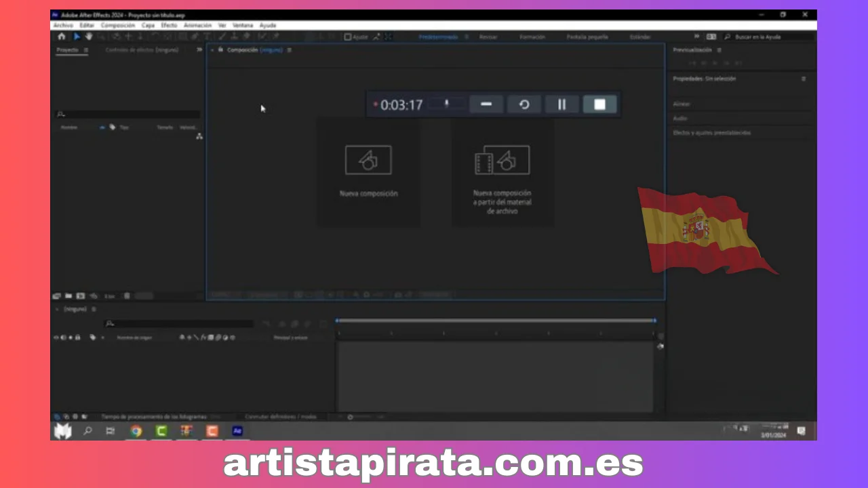Select the Hand tool
868x488 pixels.
pos(89,37)
